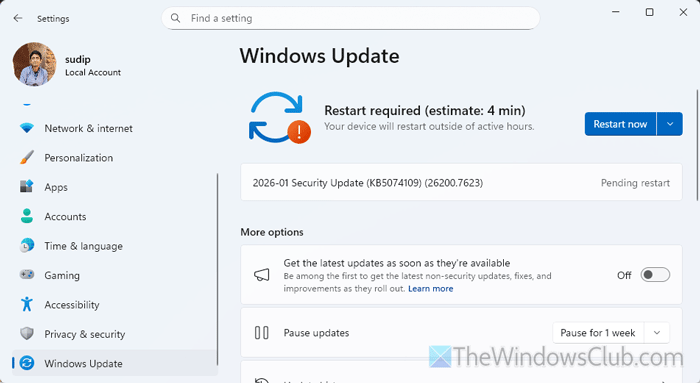This screenshot has width=700, height=383.
Task: Open Gaming settings page
Action: tap(115, 275)
